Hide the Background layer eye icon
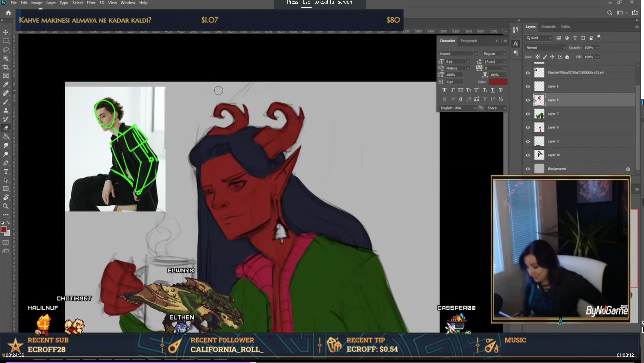Screen dimensions: 644x363 coord(528,169)
